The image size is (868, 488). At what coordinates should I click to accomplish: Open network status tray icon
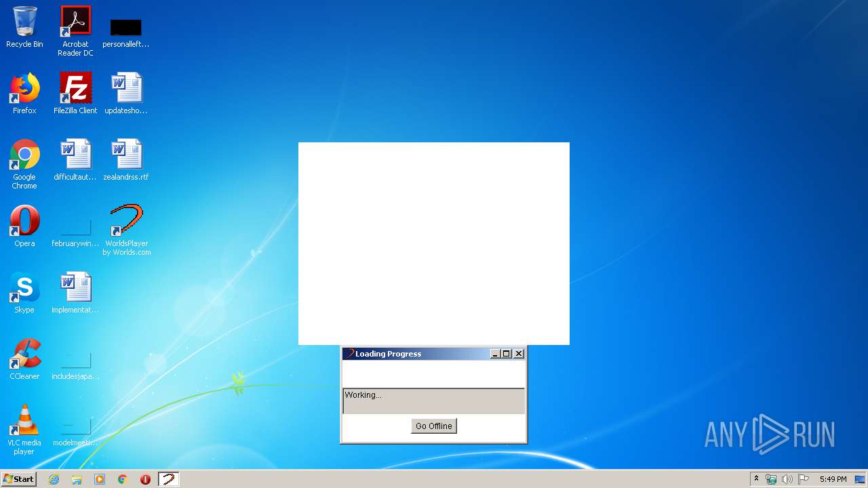pyautogui.click(x=771, y=479)
